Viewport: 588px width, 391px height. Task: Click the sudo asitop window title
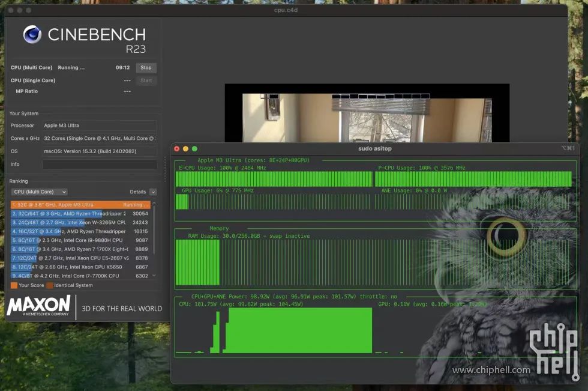pyautogui.click(x=375, y=148)
